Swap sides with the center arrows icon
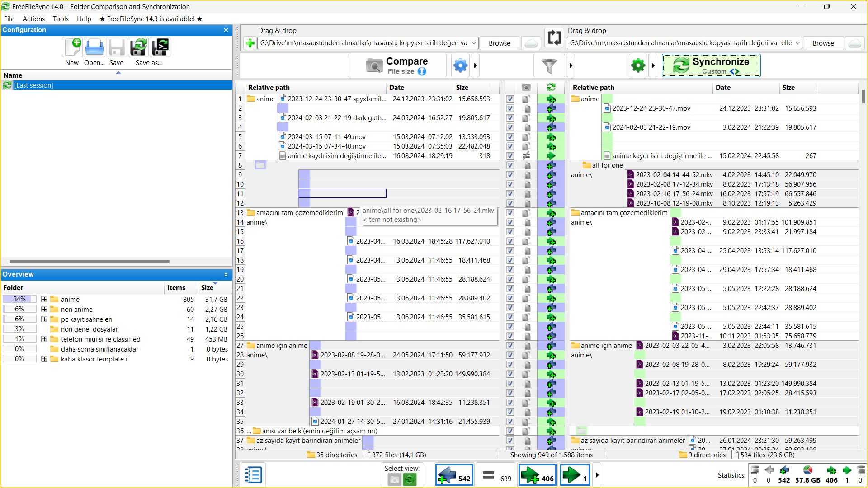 click(x=554, y=37)
